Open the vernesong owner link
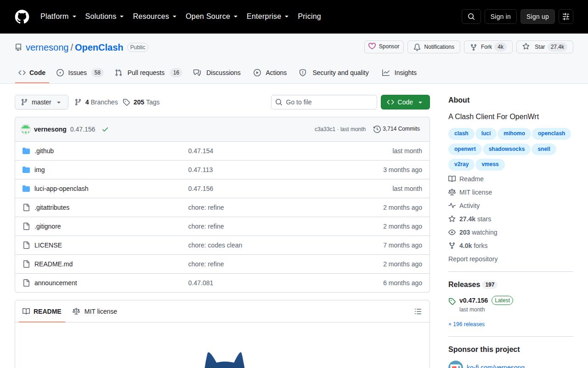 (47, 47)
